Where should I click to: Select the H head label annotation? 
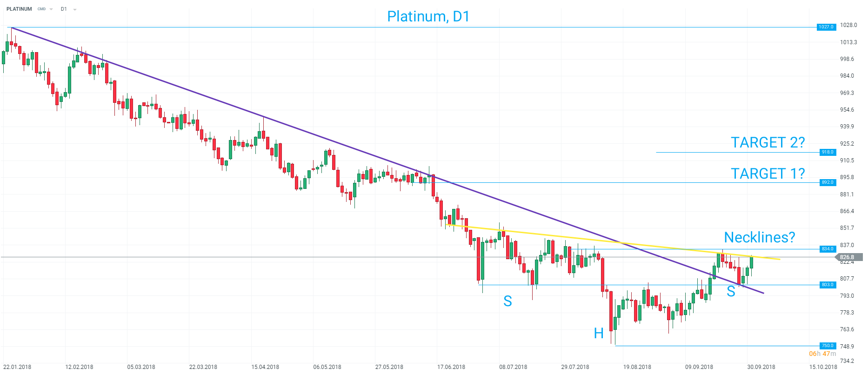point(599,333)
